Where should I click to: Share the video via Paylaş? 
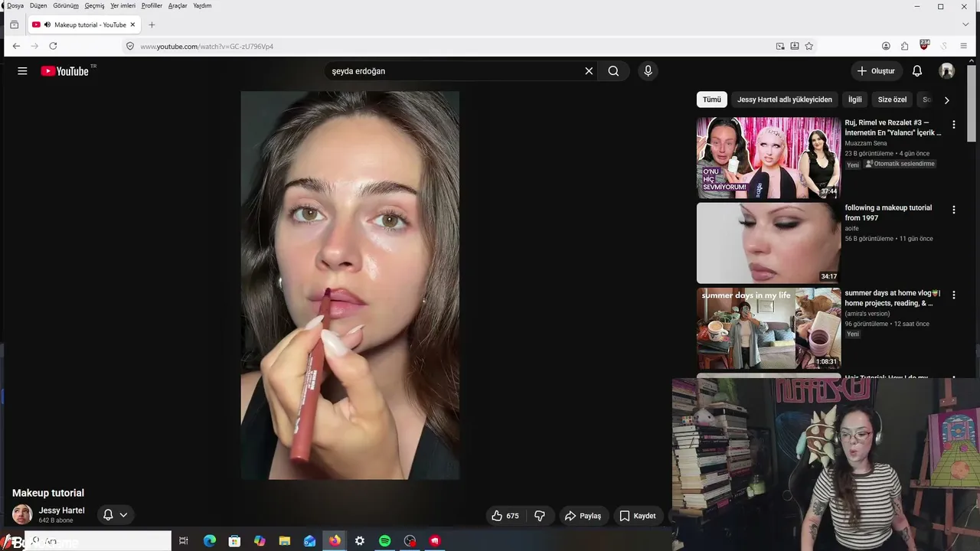pos(583,516)
